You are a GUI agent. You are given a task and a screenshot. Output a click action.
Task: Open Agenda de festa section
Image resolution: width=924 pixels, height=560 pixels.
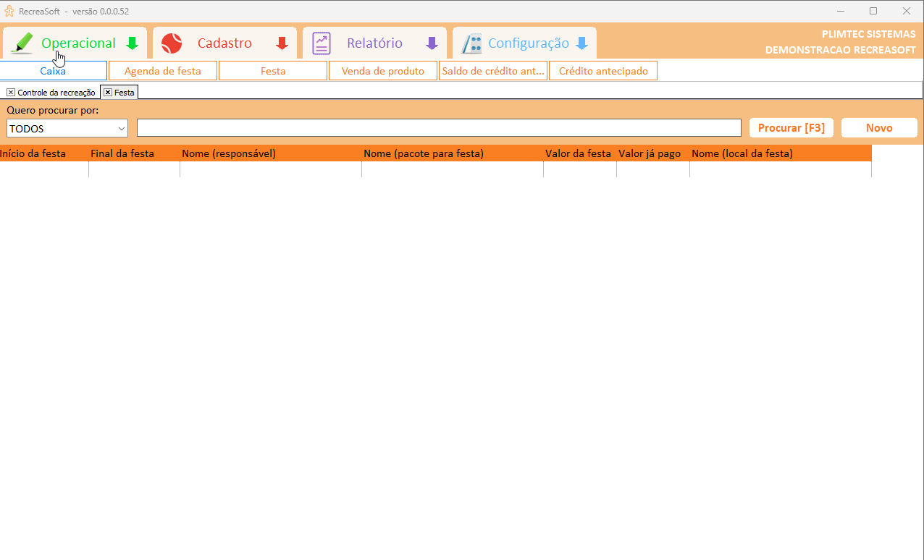pos(163,71)
